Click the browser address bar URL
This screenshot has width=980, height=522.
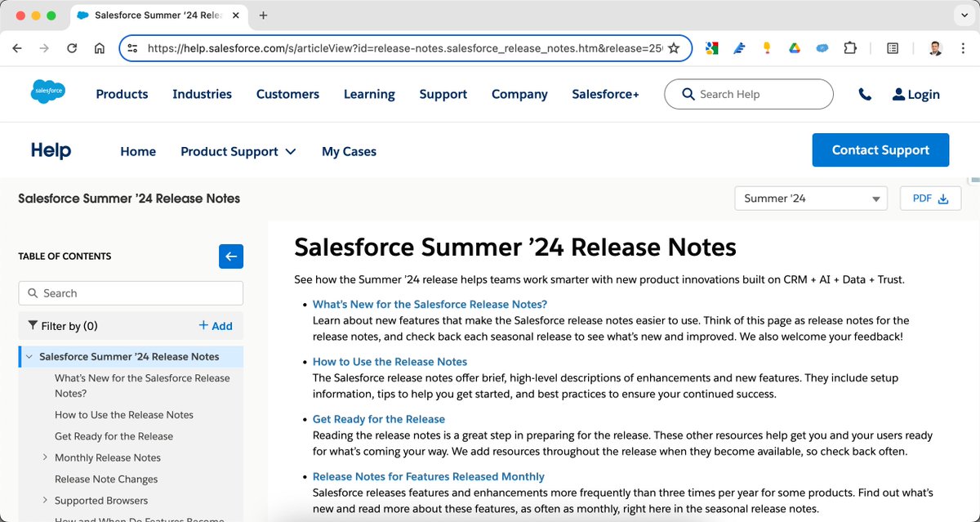pyautogui.click(x=404, y=48)
